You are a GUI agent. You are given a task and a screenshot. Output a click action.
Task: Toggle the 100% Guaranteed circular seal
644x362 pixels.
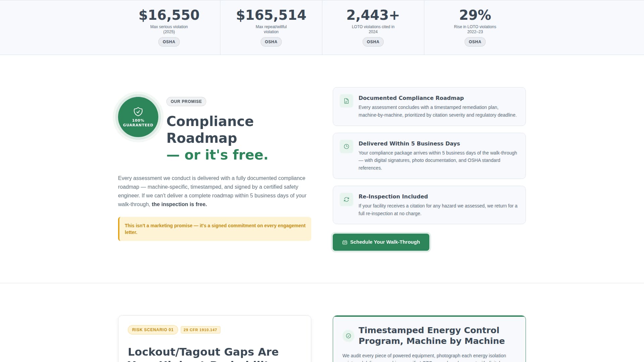pyautogui.click(x=138, y=117)
